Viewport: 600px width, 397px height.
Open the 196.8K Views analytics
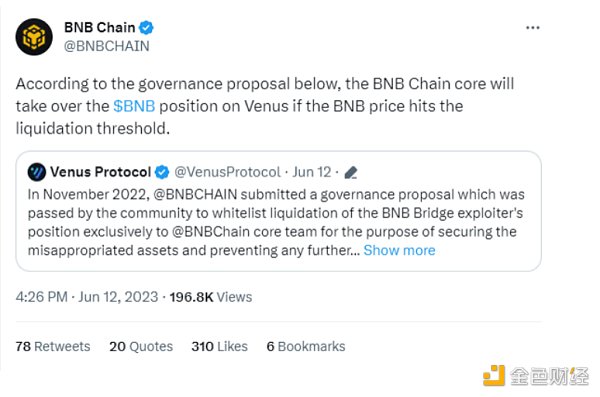point(211,297)
